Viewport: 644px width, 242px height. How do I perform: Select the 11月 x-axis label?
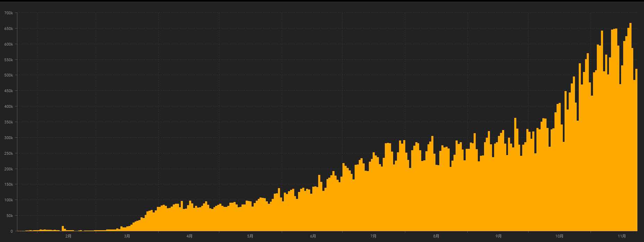pos(622,236)
